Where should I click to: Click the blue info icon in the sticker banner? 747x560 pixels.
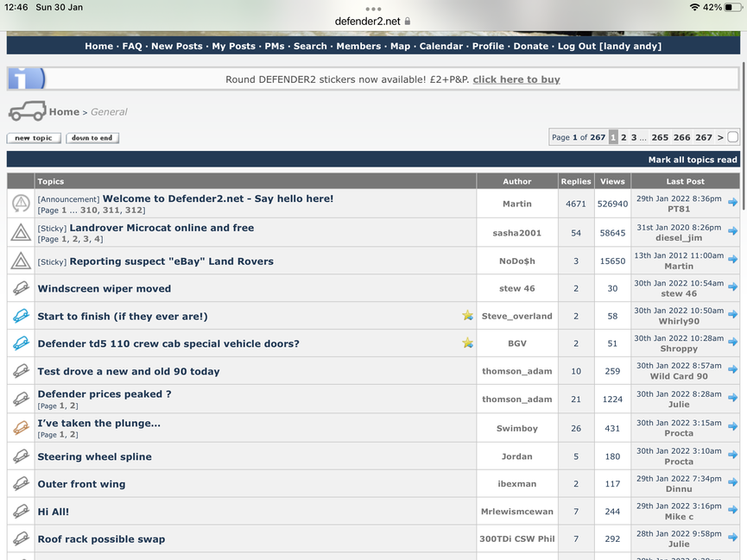(x=27, y=79)
